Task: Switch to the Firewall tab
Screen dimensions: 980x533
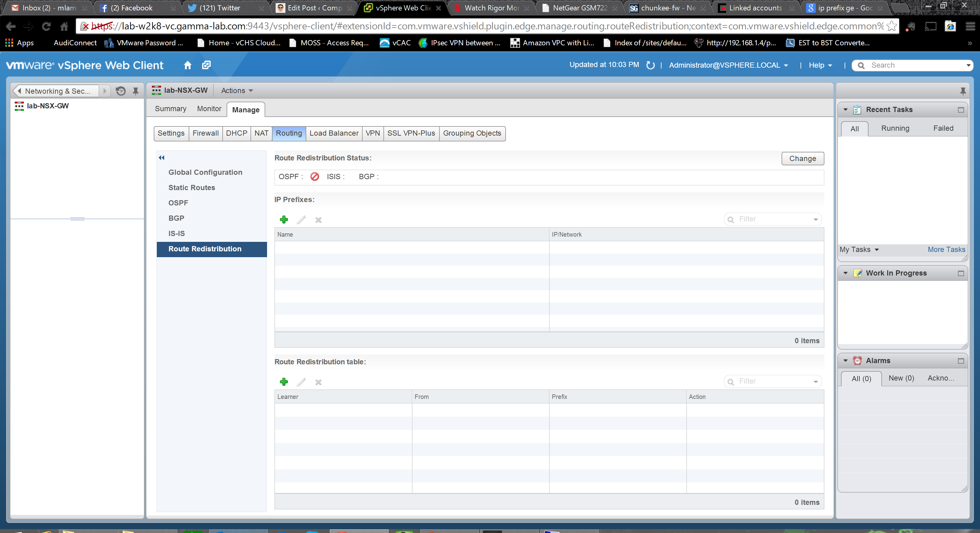Action: [205, 133]
